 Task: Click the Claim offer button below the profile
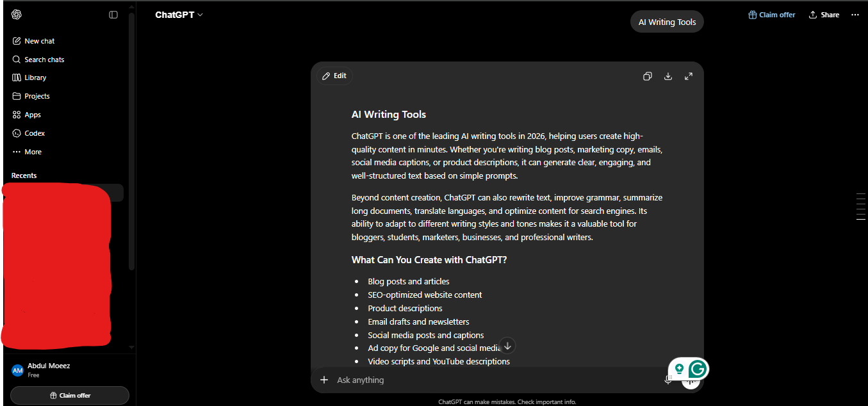tap(70, 395)
